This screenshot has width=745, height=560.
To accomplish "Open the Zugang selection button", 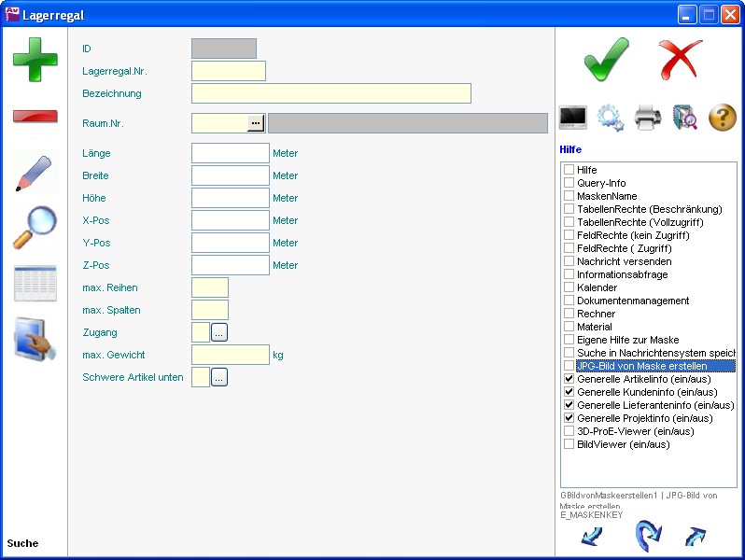I will coord(219,332).
